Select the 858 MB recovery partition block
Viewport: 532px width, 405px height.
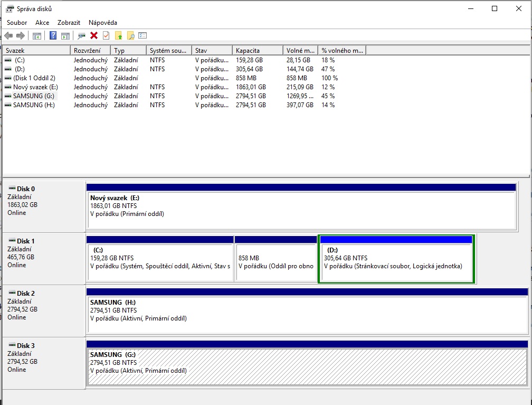point(275,259)
